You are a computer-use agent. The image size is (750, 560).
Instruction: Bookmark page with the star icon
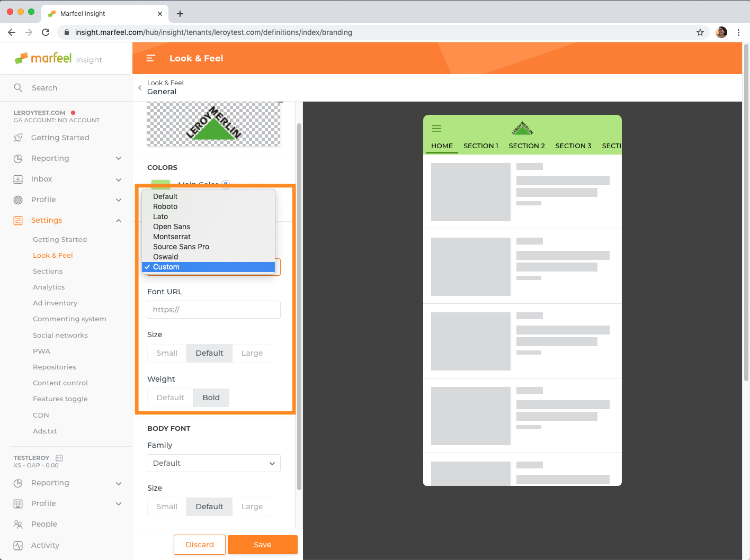pos(700,32)
